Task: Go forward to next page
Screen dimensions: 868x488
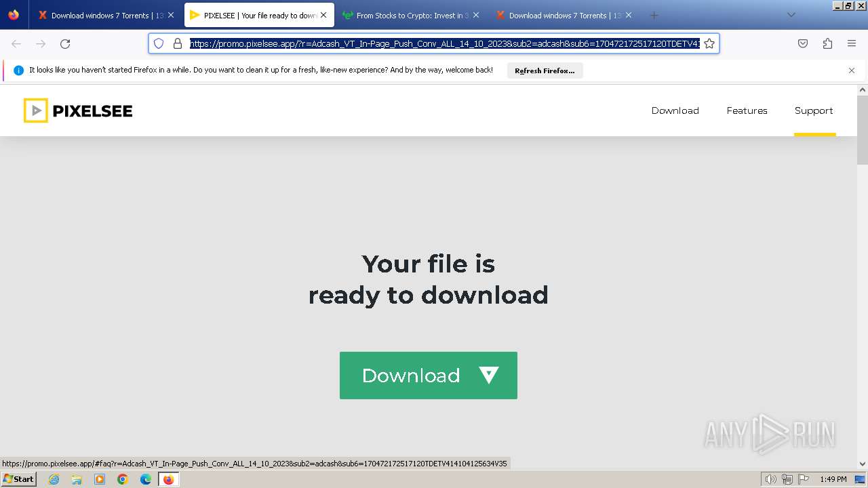Action: click(41, 43)
